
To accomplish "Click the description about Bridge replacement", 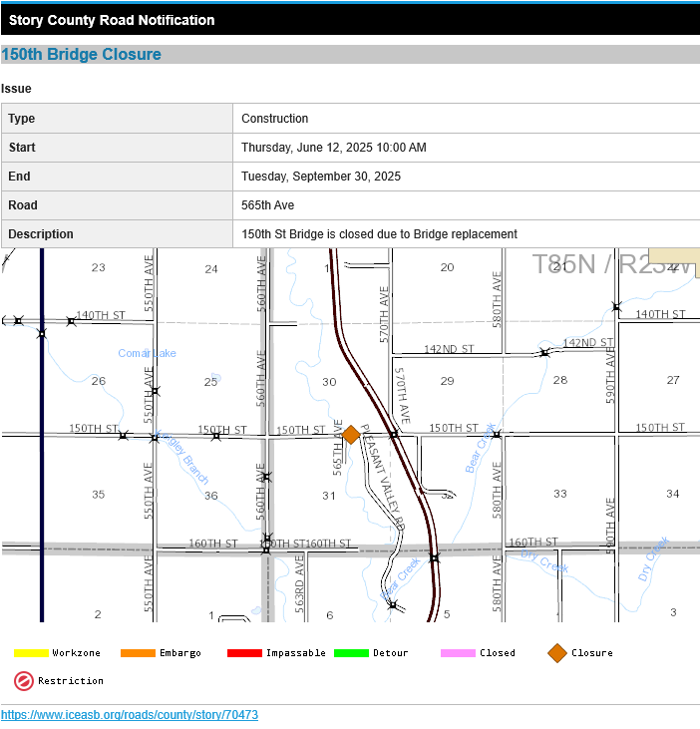I will 379,233.
